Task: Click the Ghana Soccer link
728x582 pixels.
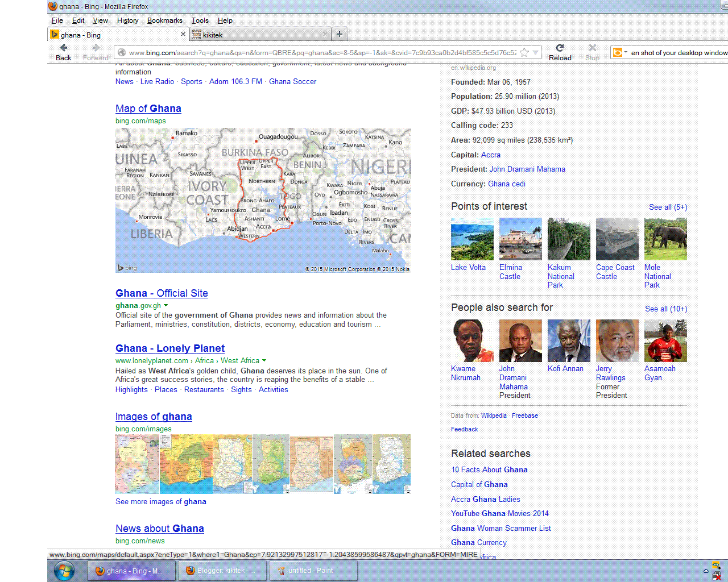Action: pyautogui.click(x=293, y=82)
